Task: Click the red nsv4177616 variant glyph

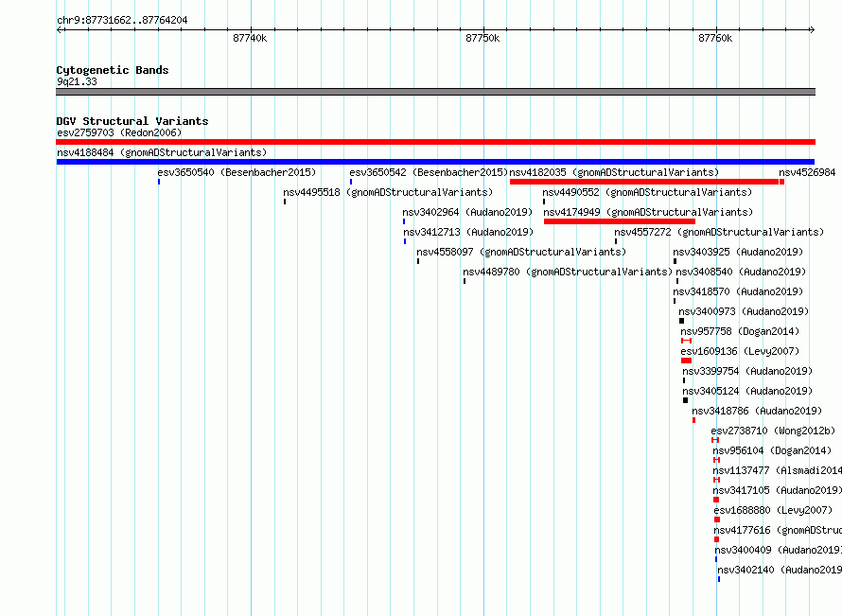Action: click(716, 539)
